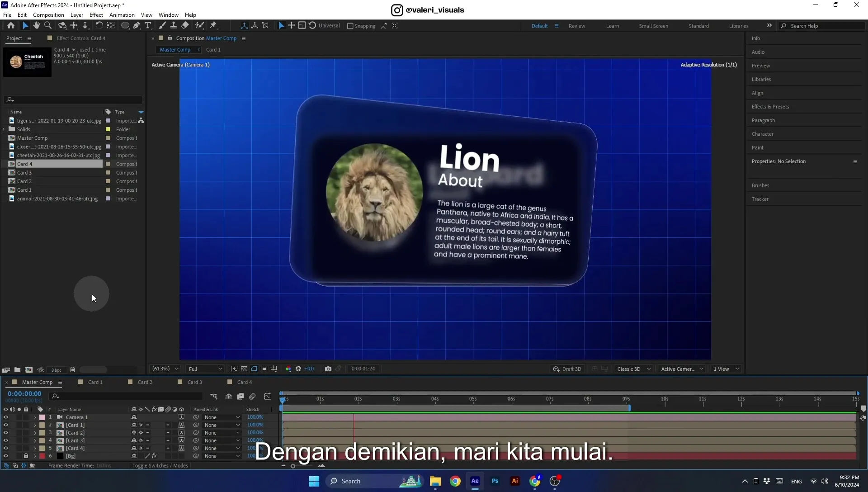Select the Clone Stamp tool
The height and width of the screenshot is (492, 868).
tap(173, 26)
